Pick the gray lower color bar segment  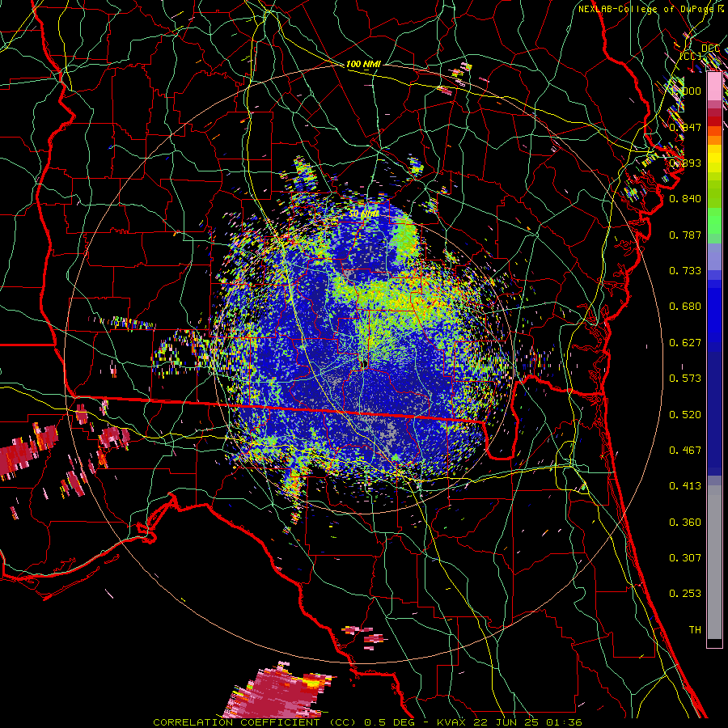pyautogui.click(x=714, y=562)
